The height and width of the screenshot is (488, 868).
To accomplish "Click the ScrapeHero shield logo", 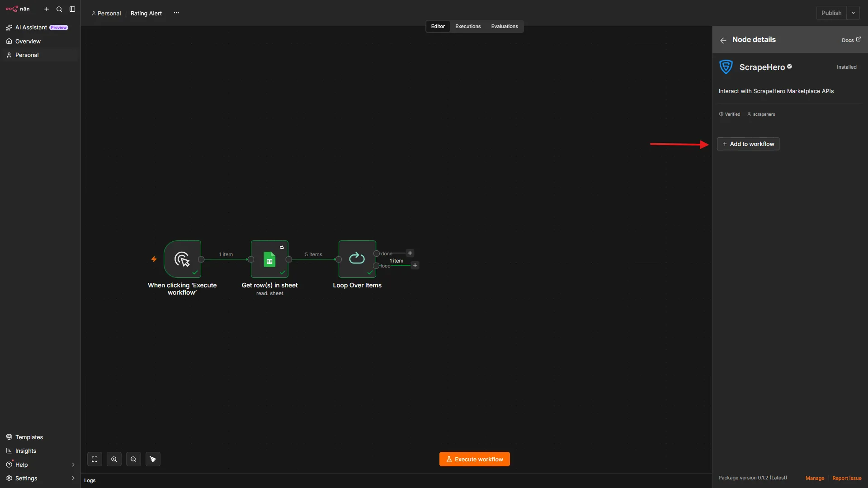I will point(726,67).
